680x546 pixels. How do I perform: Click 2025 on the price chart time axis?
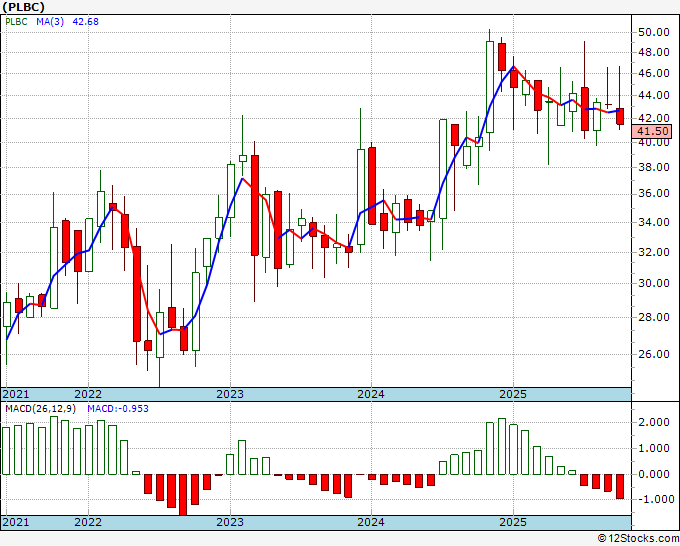pos(513,394)
